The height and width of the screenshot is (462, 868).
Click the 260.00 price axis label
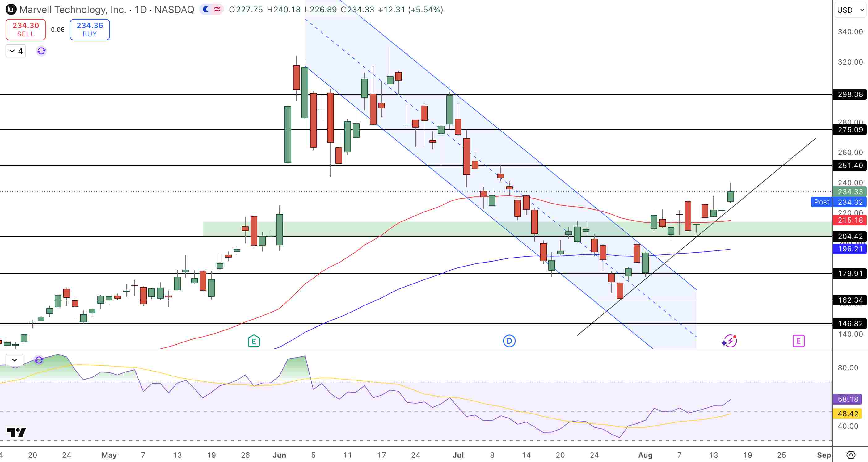coord(850,153)
